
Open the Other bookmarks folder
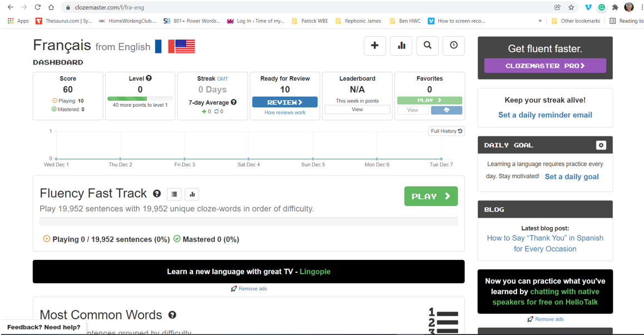click(x=576, y=21)
